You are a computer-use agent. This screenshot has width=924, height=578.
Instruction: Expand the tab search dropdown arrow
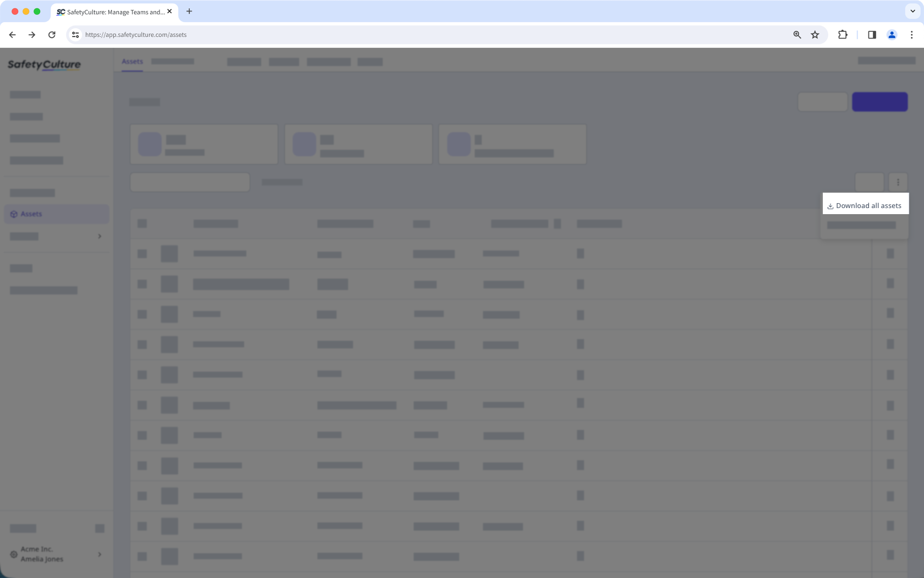tap(912, 11)
